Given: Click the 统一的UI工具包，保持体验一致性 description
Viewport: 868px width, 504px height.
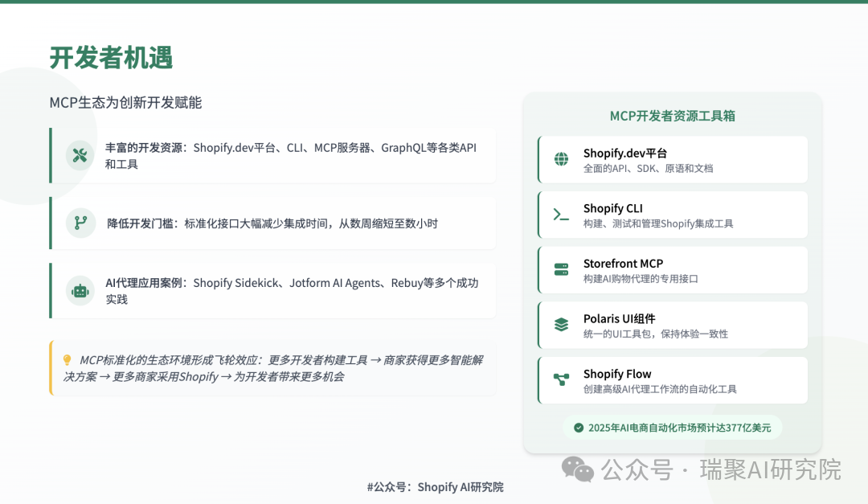Looking at the screenshot, I should [656, 334].
